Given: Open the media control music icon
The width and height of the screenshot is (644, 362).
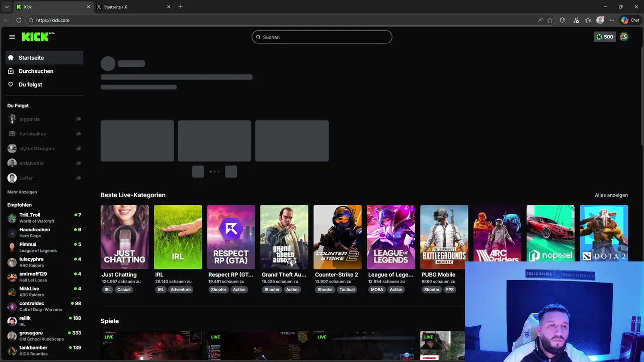Looking at the screenshot, I should 576,20.
